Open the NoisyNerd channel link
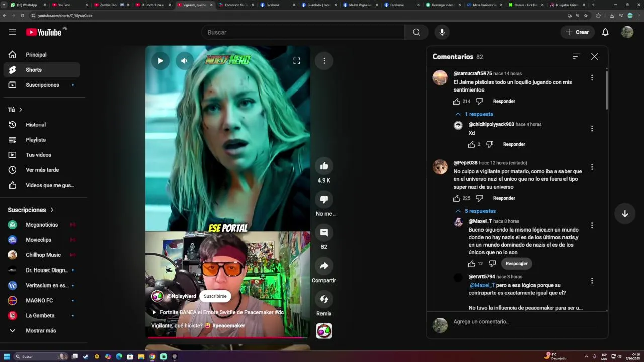Image resolution: width=644 pixels, height=362 pixels. [x=181, y=296]
